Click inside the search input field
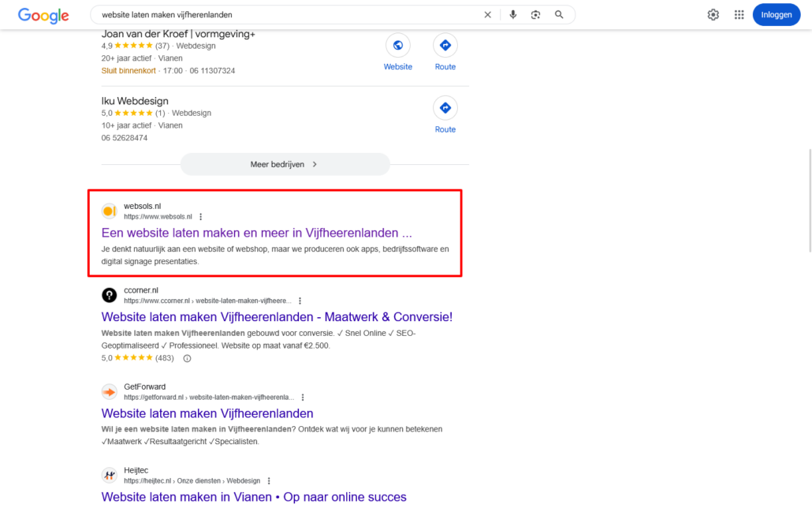Viewport: 812px width, 508px height. [x=284, y=15]
